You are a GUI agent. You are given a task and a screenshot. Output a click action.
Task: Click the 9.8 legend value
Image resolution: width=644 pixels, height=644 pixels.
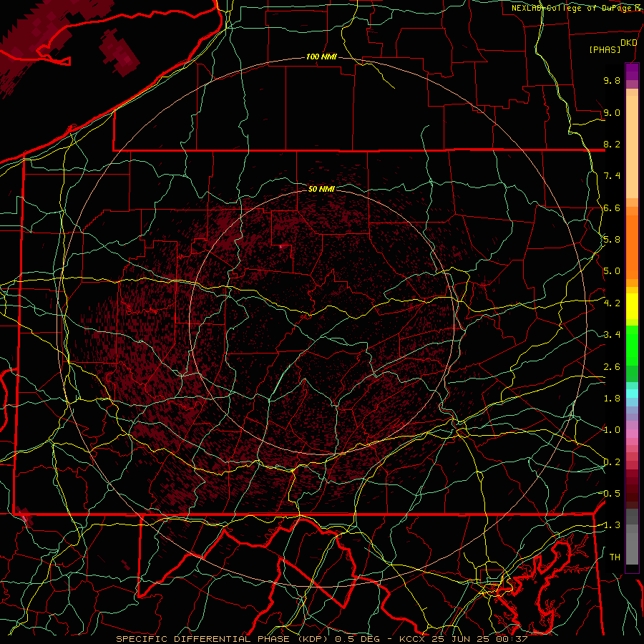(x=612, y=80)
